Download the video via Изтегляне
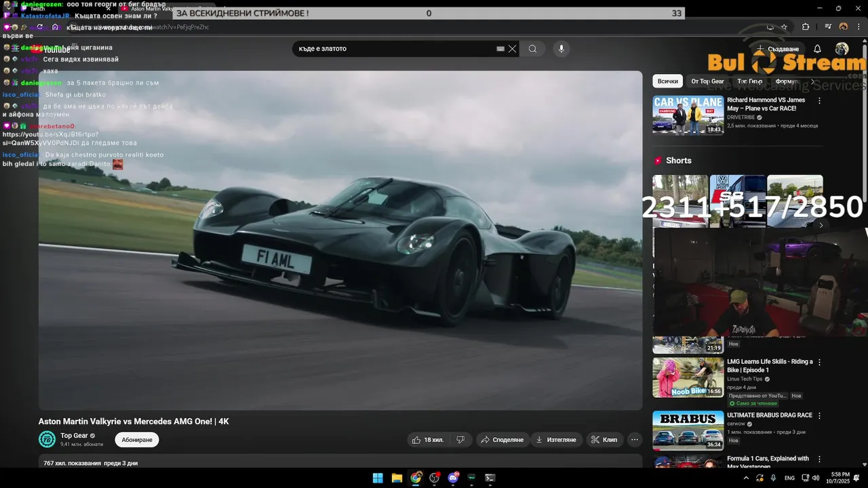Image resolution: width=868 pixels, height=488 pixels. click(x=556, y=440)
